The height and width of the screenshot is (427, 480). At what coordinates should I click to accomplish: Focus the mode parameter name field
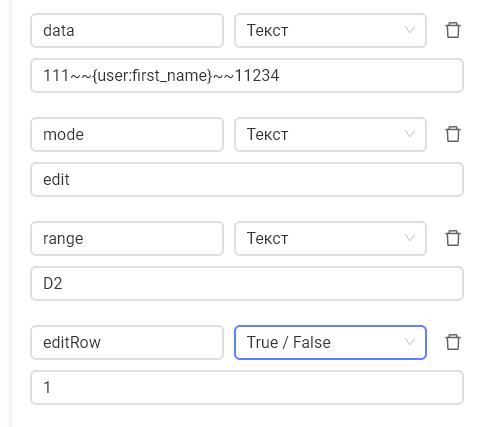click(x=127, y=134)
